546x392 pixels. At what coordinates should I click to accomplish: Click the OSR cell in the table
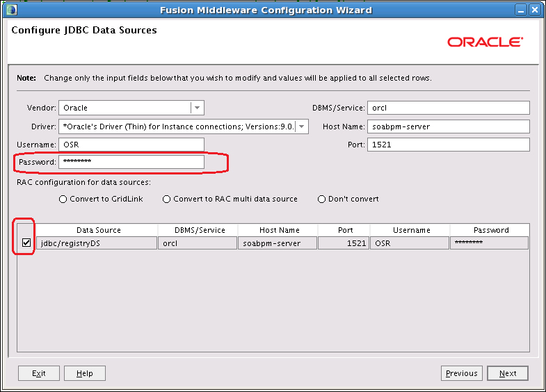(410, 243)
